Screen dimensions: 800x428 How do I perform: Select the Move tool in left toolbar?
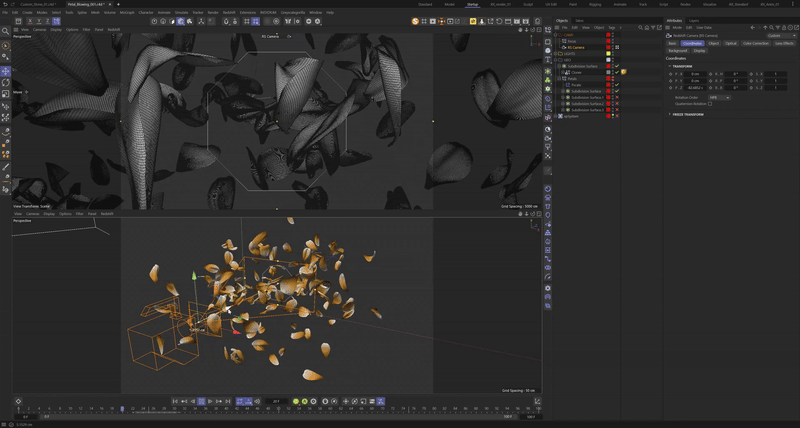tap(6, 71)
